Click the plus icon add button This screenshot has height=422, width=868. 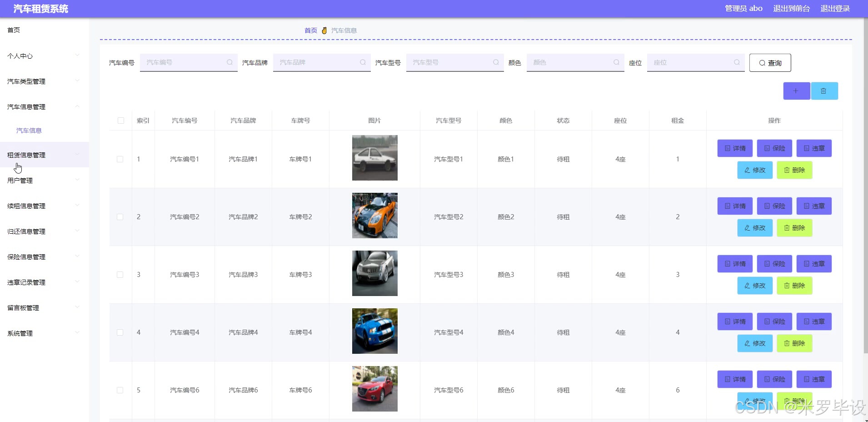(796, 91)
